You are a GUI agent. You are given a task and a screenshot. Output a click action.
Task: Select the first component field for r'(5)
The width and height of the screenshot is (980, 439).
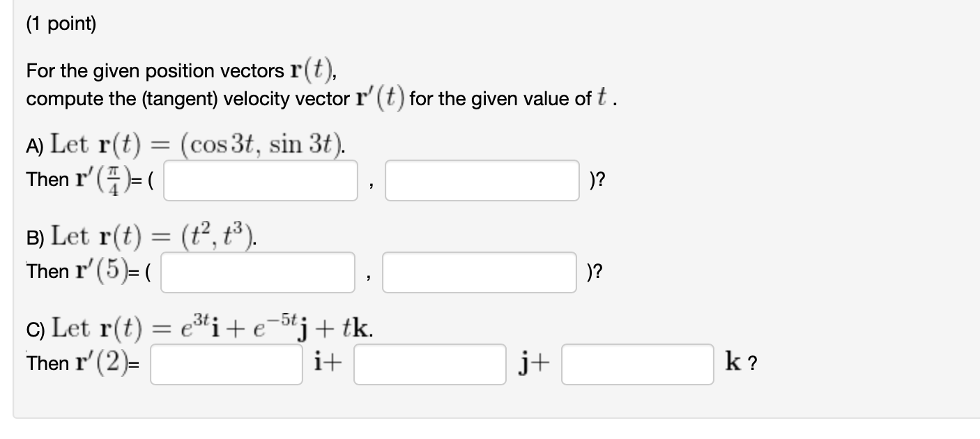coord(258,270)
